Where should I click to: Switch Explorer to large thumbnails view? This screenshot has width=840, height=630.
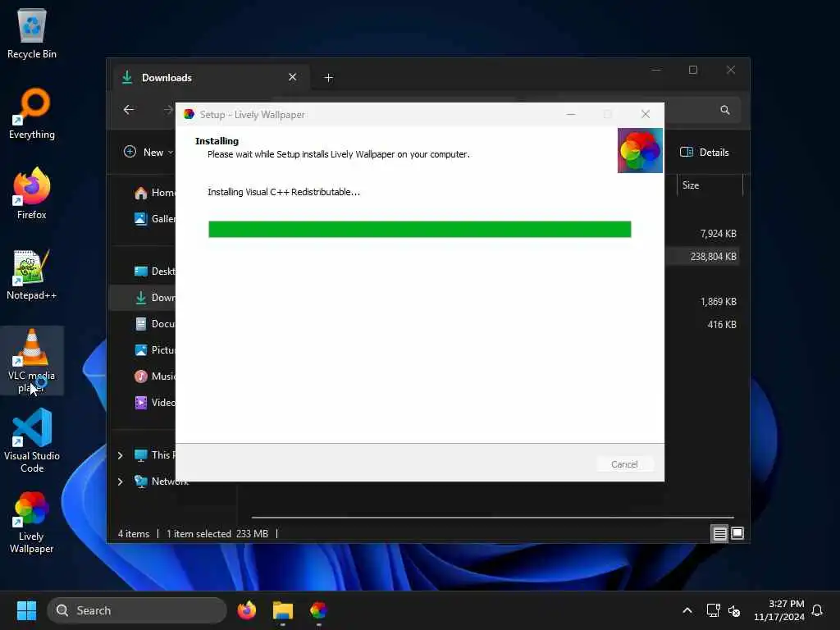[x=737, y=533]
